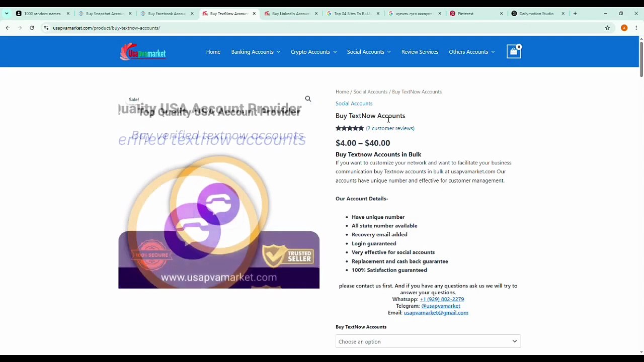The width and height of the screenshot is (644, 362).
Task: Close the Buy Snapchat Accounts tab
Action: (130, 14)
